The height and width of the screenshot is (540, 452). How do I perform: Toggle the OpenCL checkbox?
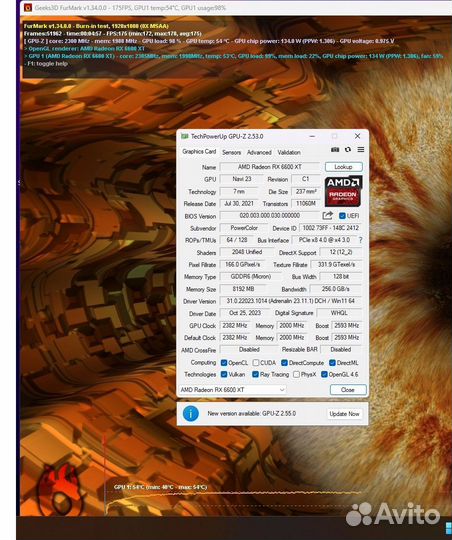coord(224,363)
